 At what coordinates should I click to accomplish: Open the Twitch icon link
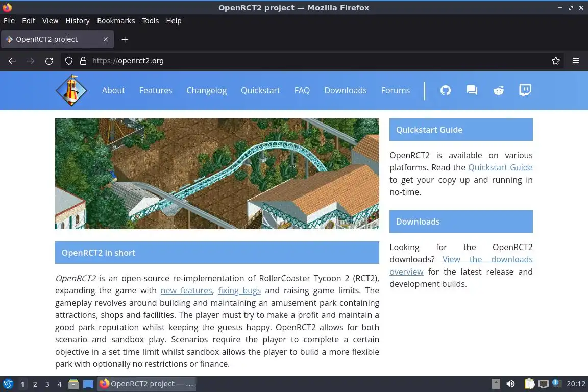point(525,90)
